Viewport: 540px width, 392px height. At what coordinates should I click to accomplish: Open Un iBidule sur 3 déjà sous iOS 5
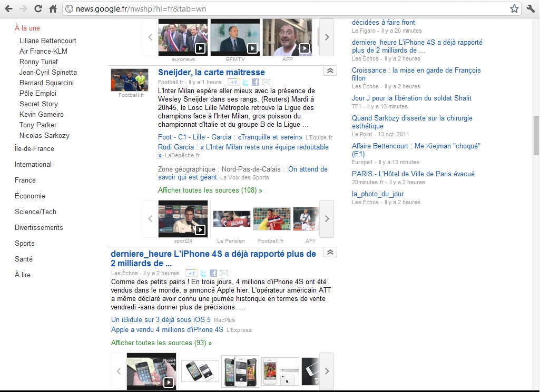tap(161, 319)
